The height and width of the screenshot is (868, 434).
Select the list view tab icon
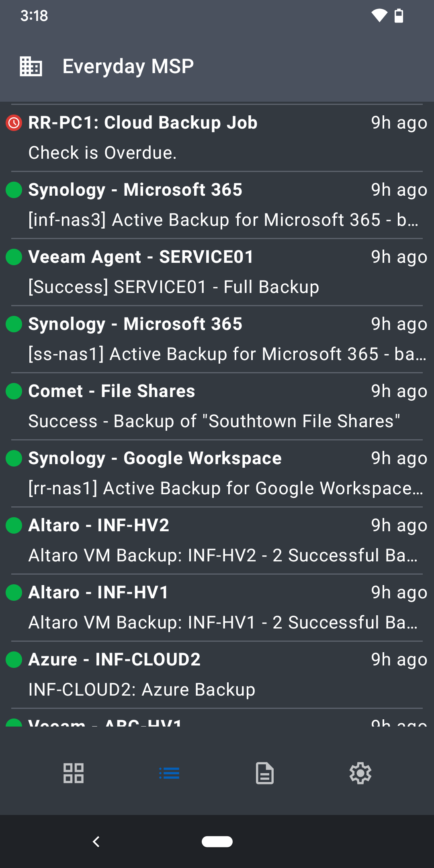[x=169, y=773]
